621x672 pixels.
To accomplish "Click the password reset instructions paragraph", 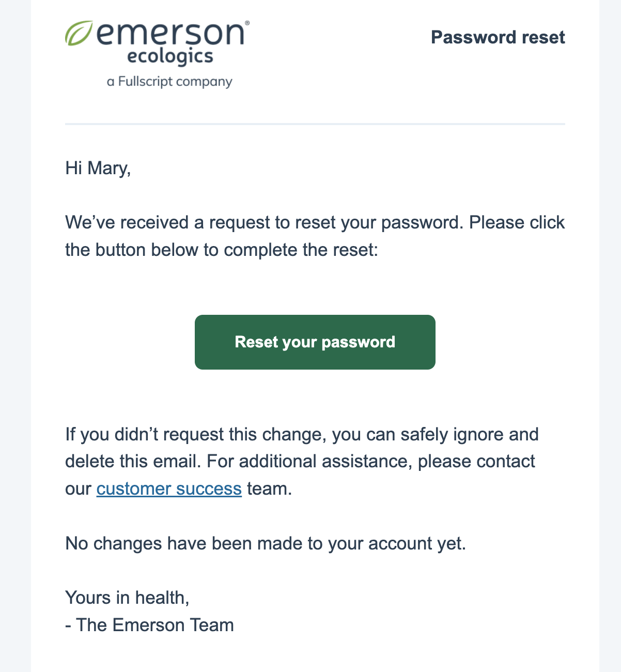I will pos(315,236).
